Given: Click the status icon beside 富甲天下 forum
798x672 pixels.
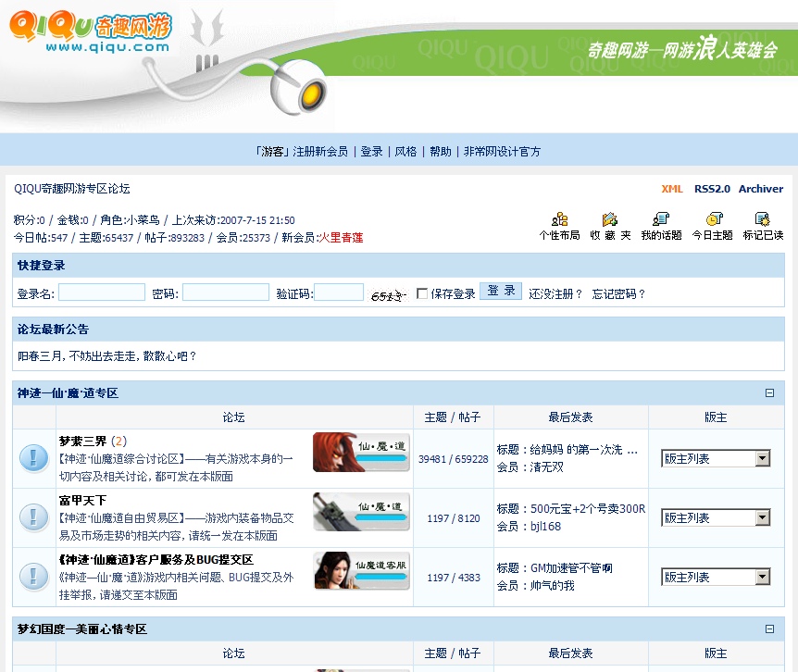Looking at the screenshot, I should 34,517.
